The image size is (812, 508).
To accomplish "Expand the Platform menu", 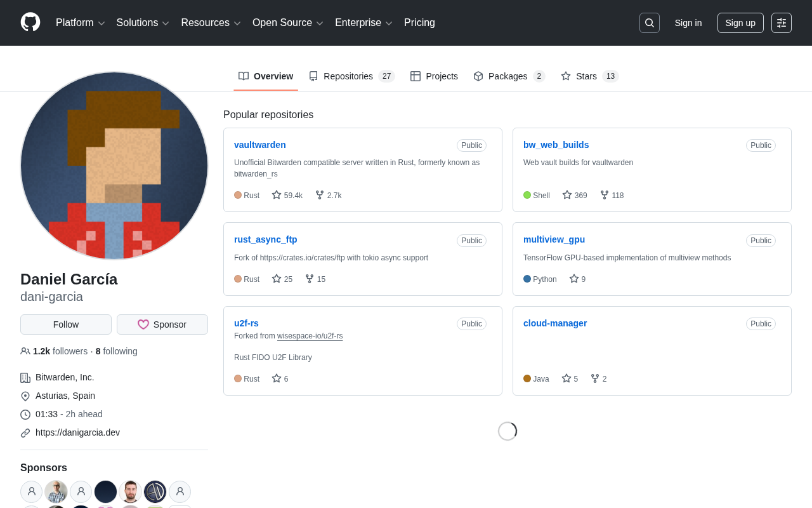I will click(81, 23).
